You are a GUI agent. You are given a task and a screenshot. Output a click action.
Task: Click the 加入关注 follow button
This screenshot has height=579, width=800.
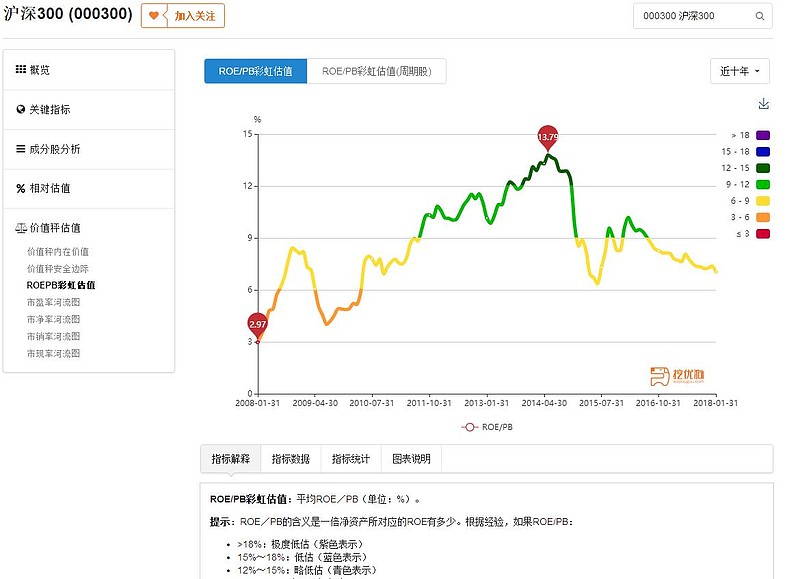[183, 16]
